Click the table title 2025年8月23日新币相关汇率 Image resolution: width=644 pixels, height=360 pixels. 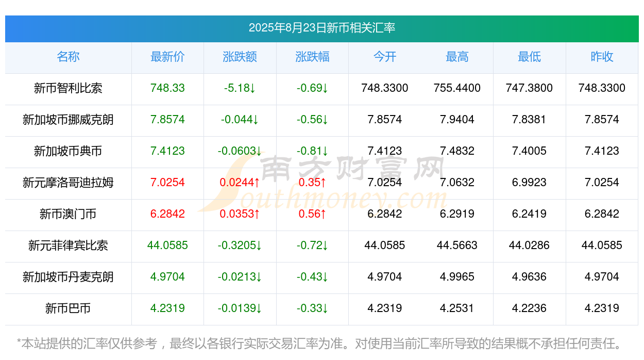[x=322, y=28]
